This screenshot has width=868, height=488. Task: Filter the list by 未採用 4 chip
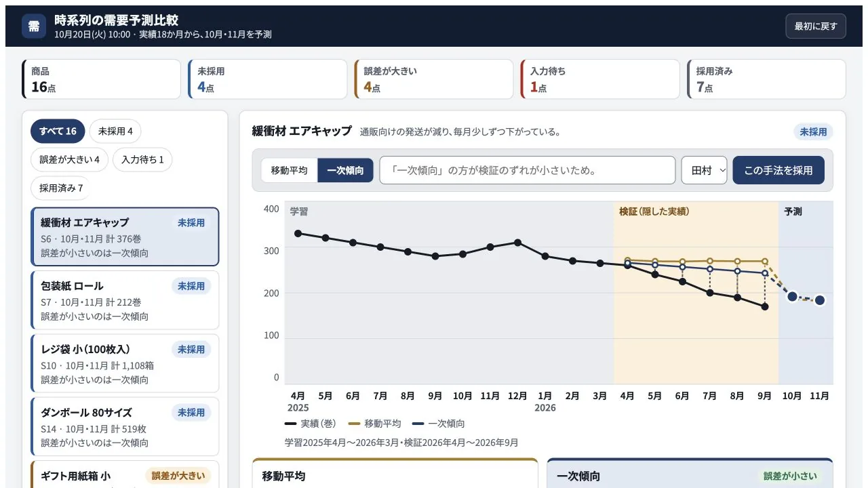pos(115,131)
